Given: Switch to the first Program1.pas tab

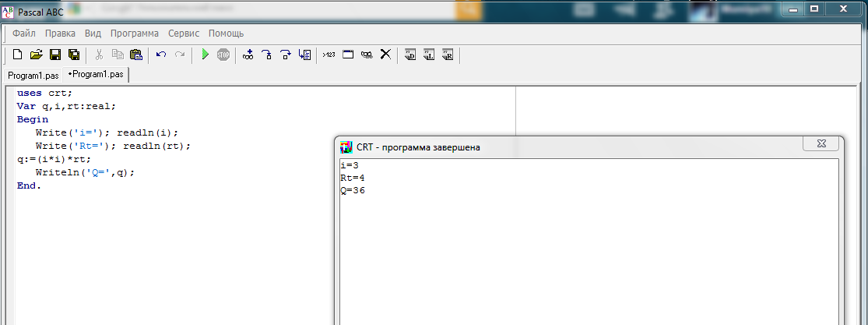Looking at the screenshot, I should [33, 76].
